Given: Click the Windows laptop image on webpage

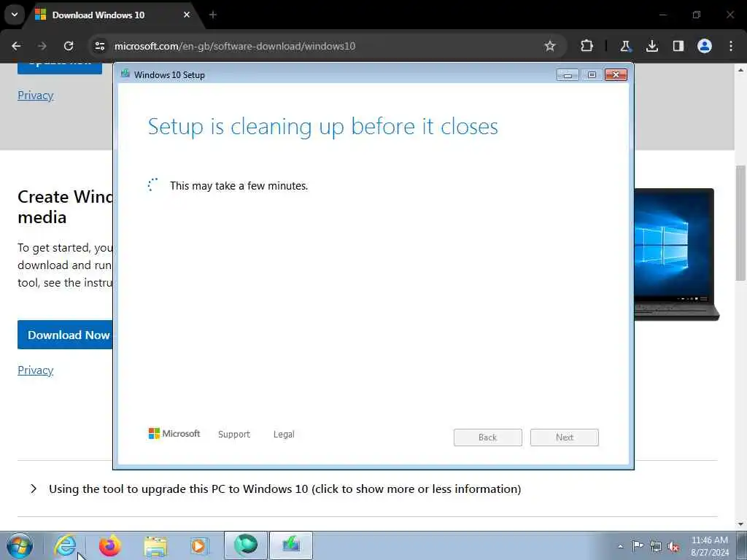Looking at the screenshot, I should click(676, 254).
